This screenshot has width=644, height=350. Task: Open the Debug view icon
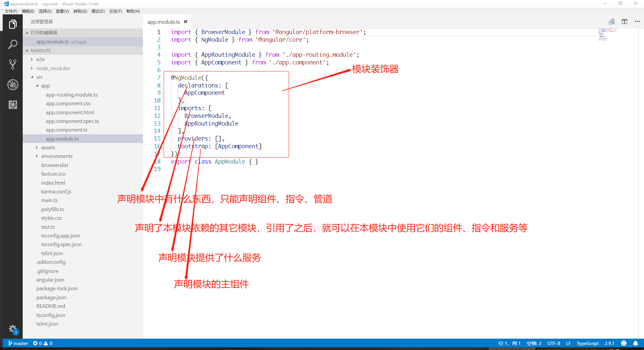click(13, 84)
